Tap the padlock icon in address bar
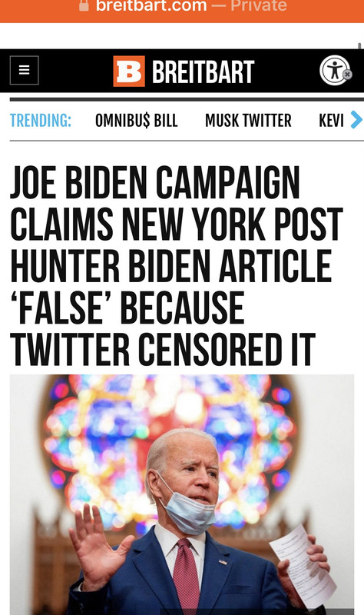The image size is (364, 615). (x=84, y=5)
